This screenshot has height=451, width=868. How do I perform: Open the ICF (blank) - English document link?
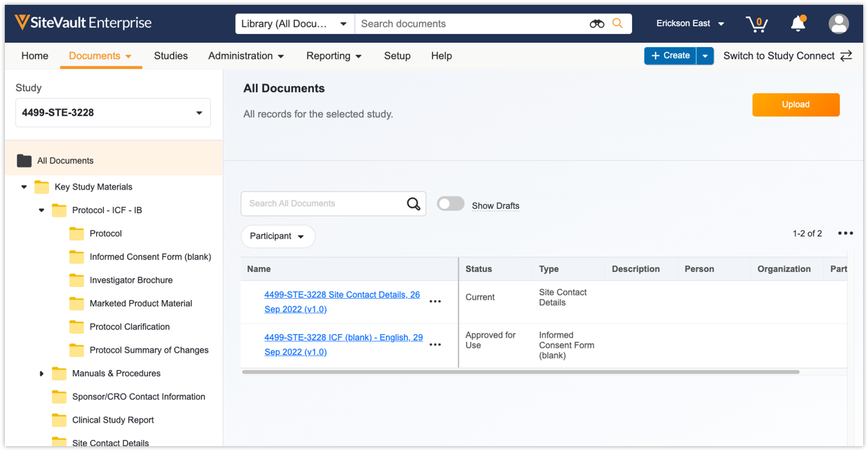(x=344, y=344)
